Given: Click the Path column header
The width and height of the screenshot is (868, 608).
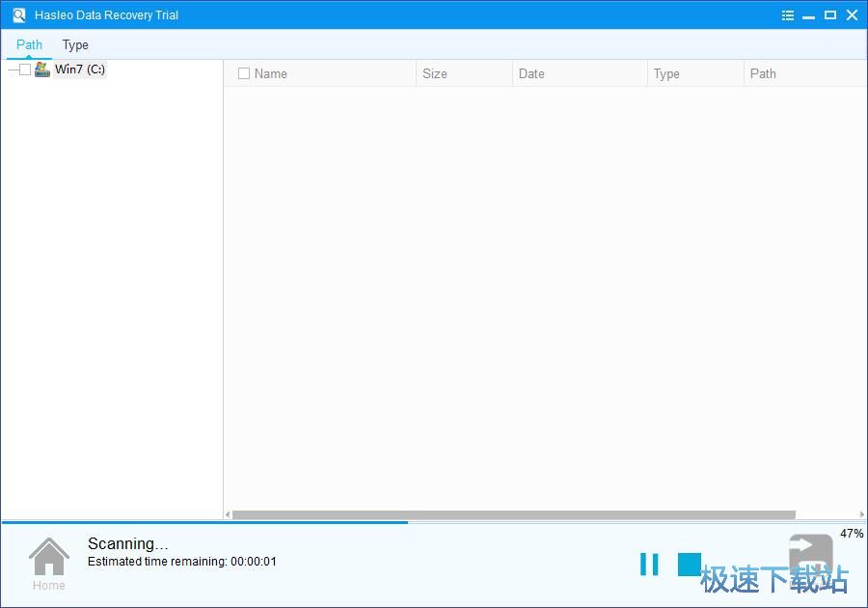Looking at the screenshot, I should [763, 73].
